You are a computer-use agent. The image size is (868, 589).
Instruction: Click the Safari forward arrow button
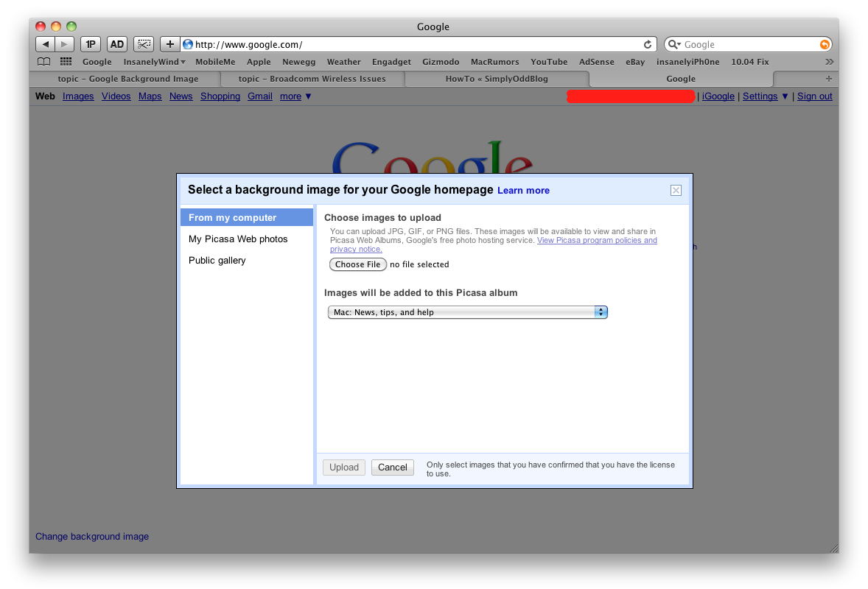pos(64,44)
